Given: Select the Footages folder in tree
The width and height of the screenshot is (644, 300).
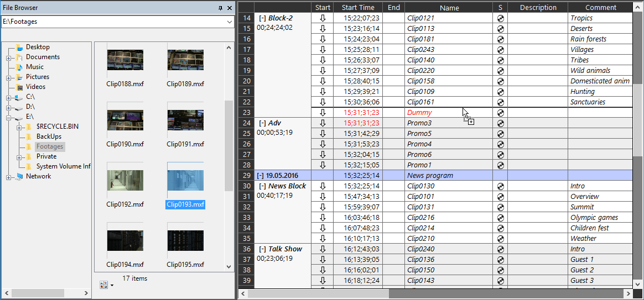Looking at the screenshot, I should [49, 146].
